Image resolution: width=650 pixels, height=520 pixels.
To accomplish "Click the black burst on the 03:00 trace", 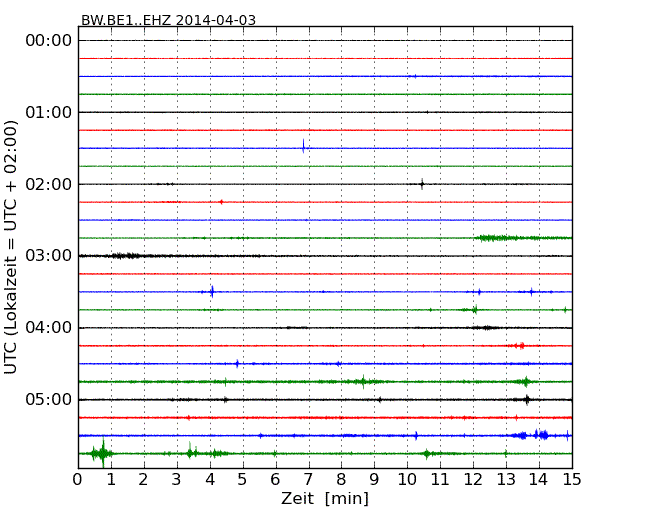I will tap(124, 256).
